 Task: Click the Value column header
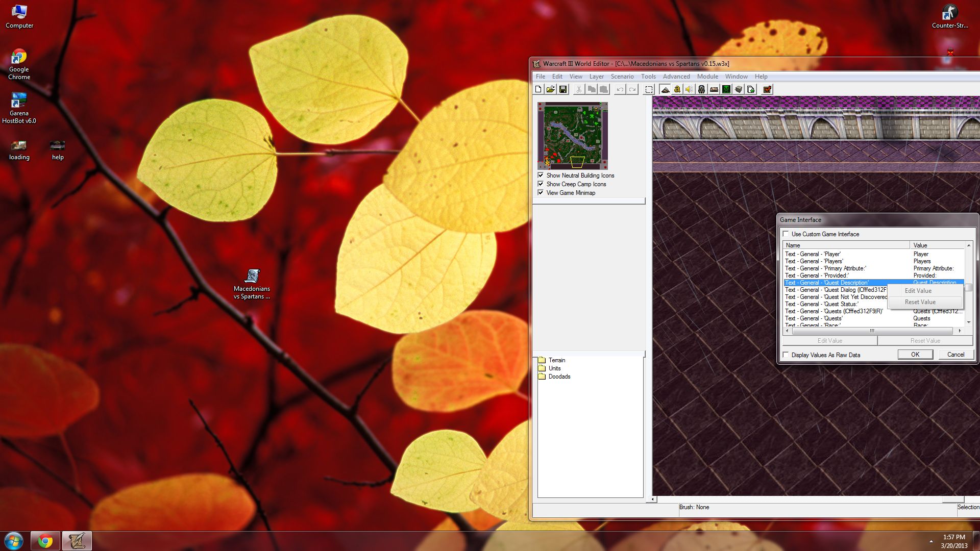point(937,245)
